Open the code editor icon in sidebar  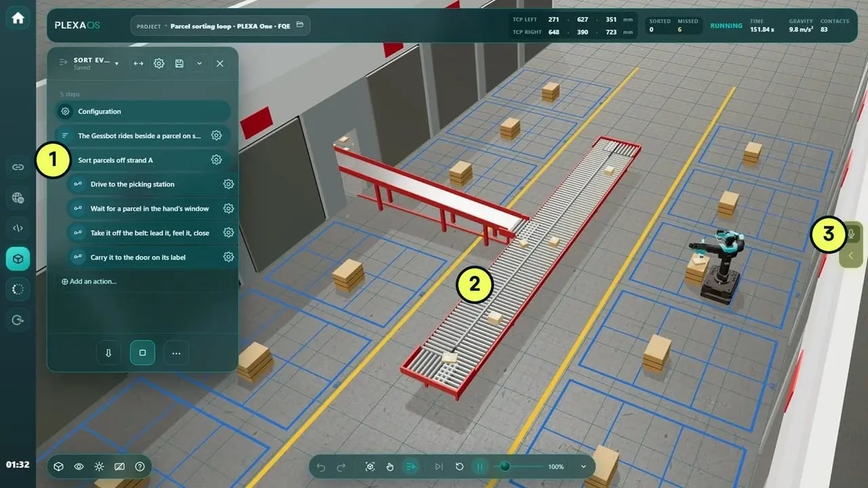(18, 228)
